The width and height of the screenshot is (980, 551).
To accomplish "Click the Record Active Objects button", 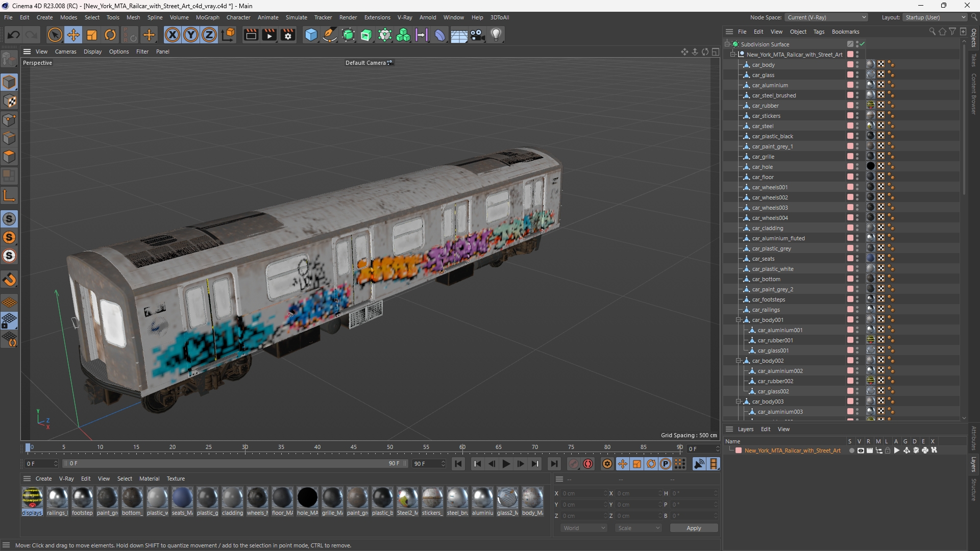I will (574, 464).
